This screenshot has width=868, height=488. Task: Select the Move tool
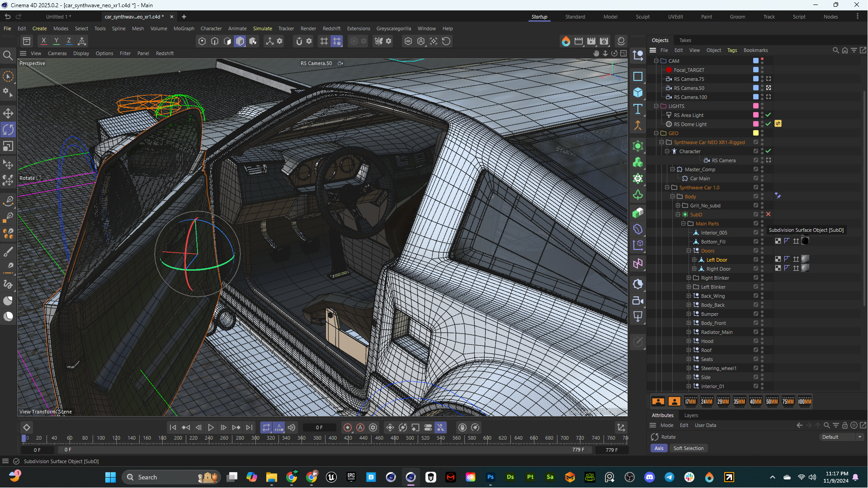[8, 113]
